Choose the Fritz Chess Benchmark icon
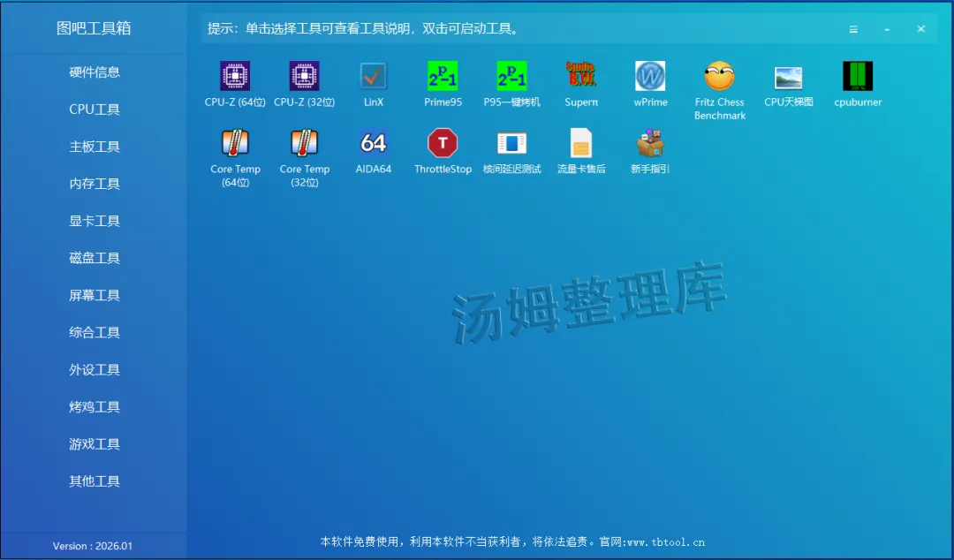Viewport: 954px width, 560px height. click(x=720, y=76)
